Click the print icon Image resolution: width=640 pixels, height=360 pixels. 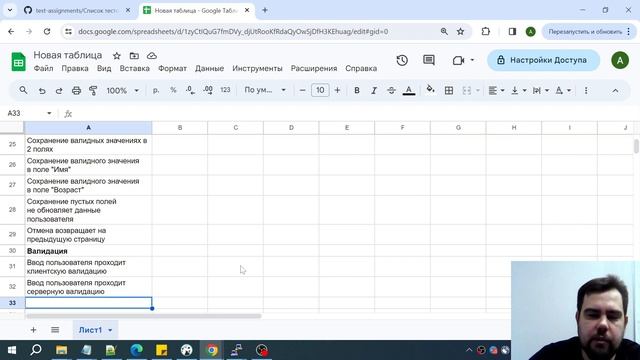tap(76, 91)
